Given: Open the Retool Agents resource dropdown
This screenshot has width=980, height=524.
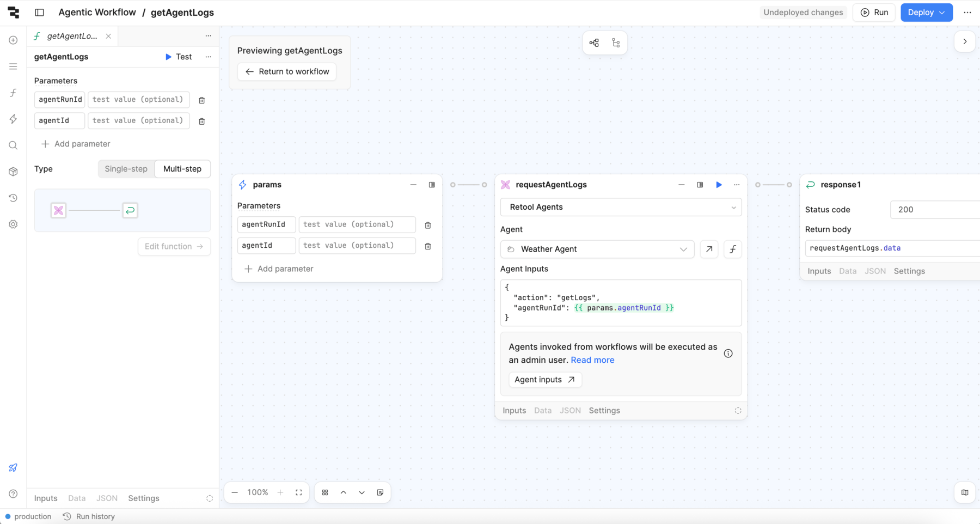Looking at the screenshot, I should point(621,207).
